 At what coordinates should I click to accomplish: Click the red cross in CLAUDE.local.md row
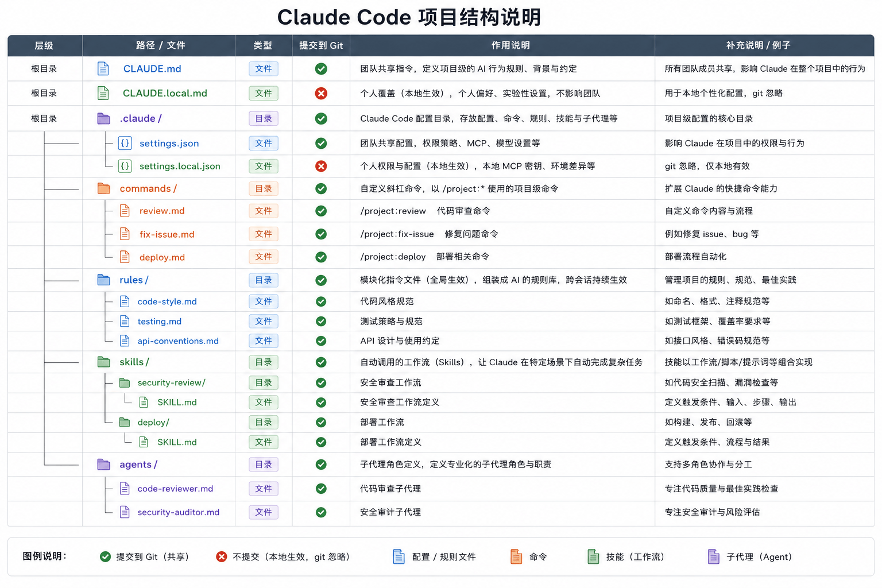click(321, 93)
